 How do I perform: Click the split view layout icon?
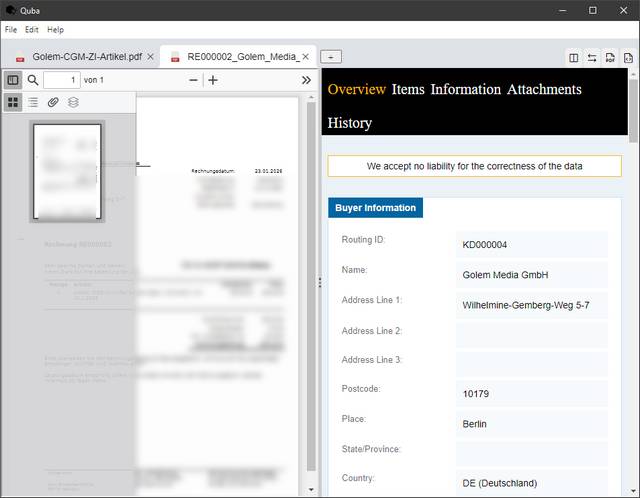point(574,58)
